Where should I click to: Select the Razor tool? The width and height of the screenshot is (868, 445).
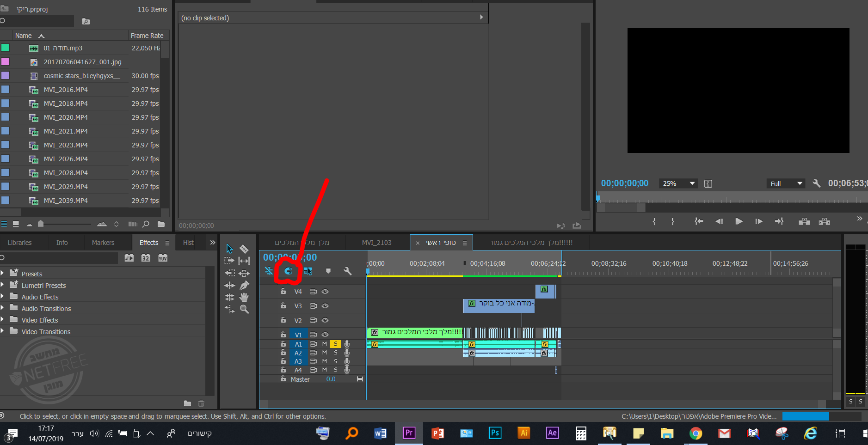pyautogui.click(x=244, y=249)
